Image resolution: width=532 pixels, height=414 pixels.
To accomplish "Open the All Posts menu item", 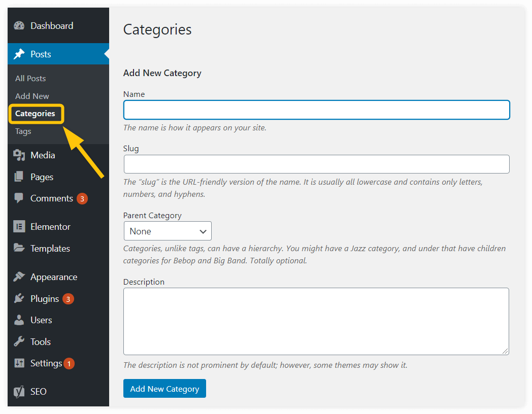I will [30, 78].
